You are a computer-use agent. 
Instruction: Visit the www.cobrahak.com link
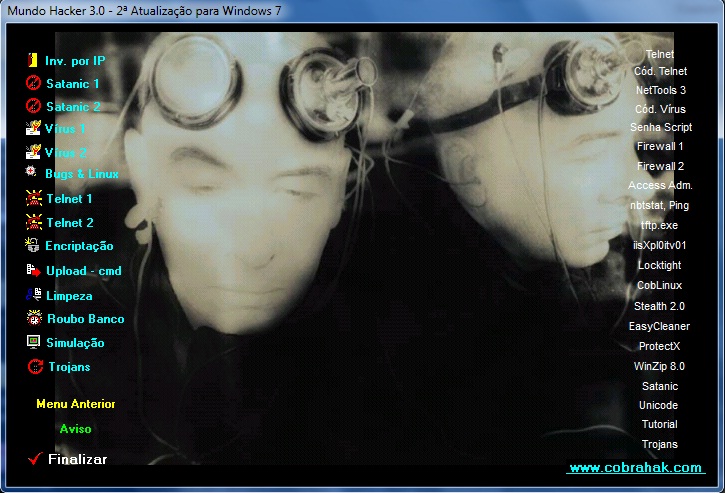pos(635,468)
